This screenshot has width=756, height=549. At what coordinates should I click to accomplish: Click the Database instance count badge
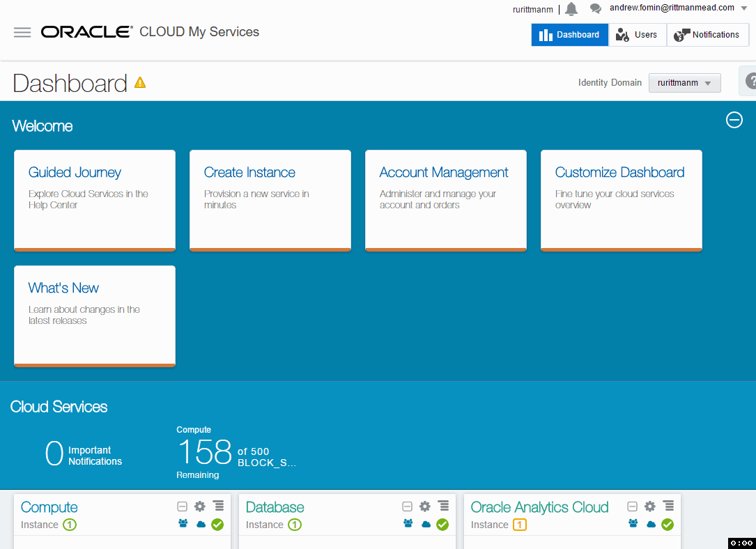[295, 525]
